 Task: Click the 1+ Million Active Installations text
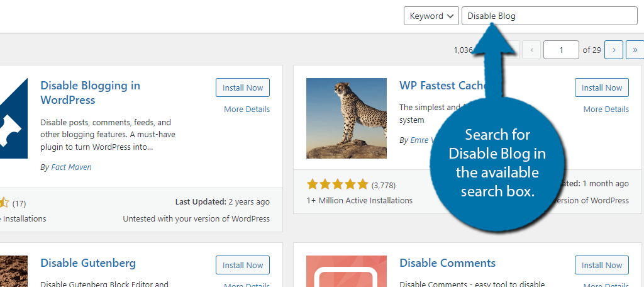tap(359, 201)
